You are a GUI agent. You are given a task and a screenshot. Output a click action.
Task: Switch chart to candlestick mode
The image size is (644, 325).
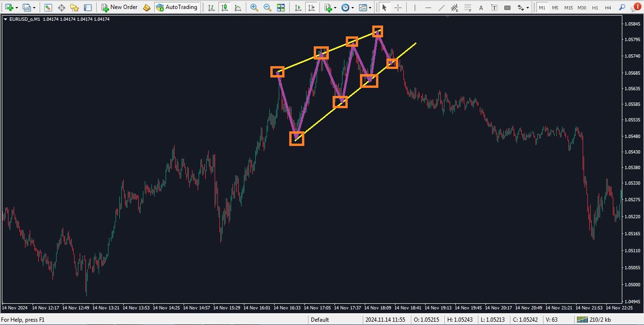[x=225, y=8]
